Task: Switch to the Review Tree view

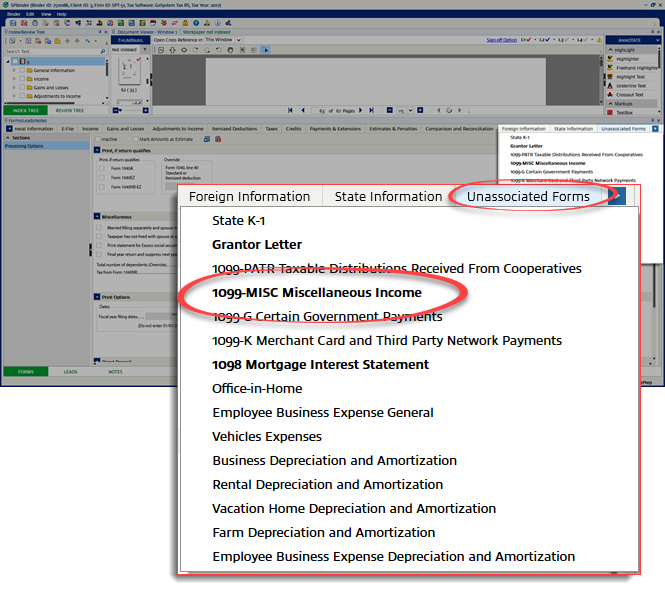Action: tap(69, 111)
